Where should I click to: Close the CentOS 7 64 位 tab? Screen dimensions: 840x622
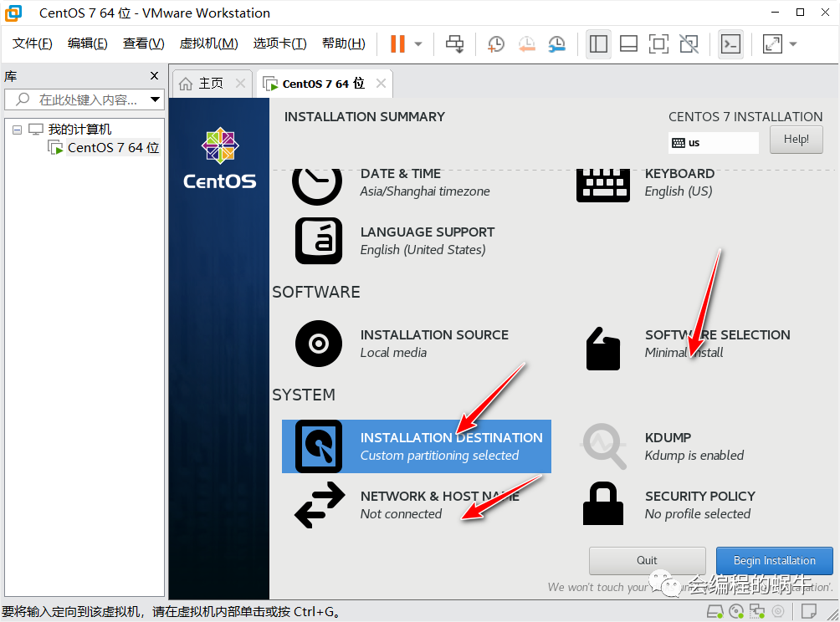point(381,84)
